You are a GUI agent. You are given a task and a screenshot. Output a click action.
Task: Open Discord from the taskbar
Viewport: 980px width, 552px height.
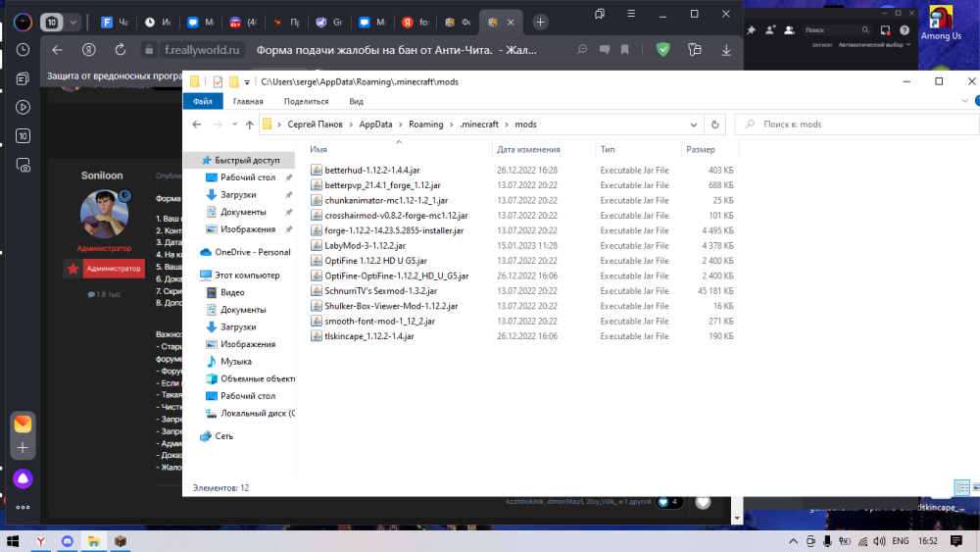click(x=68, y=541)
